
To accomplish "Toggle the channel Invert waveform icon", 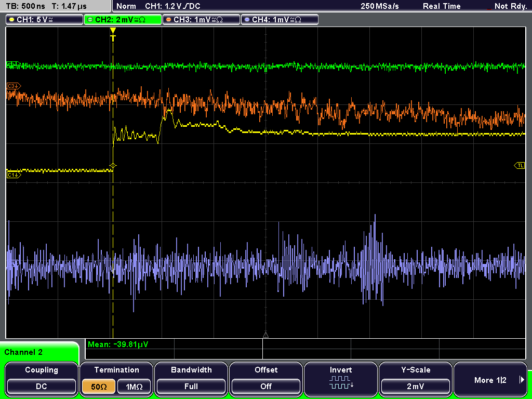I will click(x=341, y=382).
